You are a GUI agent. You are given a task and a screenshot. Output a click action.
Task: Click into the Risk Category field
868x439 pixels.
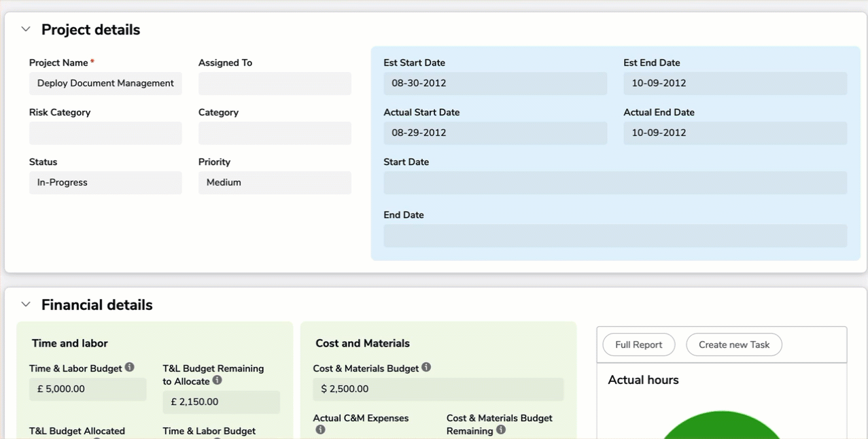[x=105, y=133]
